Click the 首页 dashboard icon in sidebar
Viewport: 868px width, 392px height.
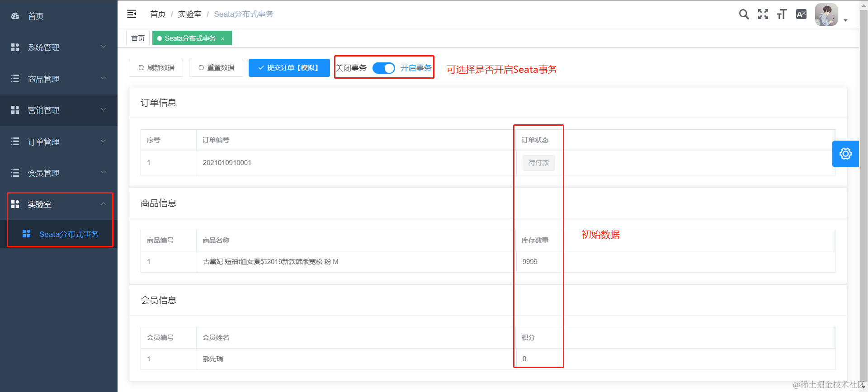point(15,16)
